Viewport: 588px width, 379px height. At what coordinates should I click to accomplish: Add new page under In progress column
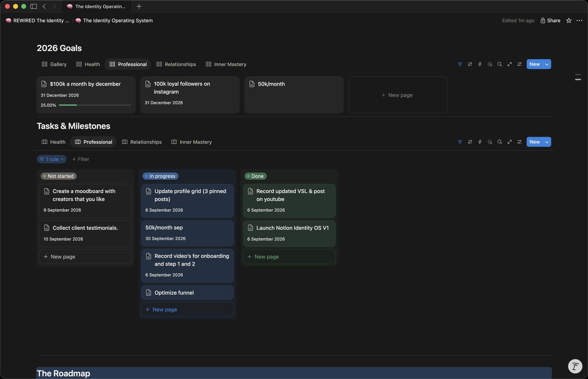(x=187, y=310)
